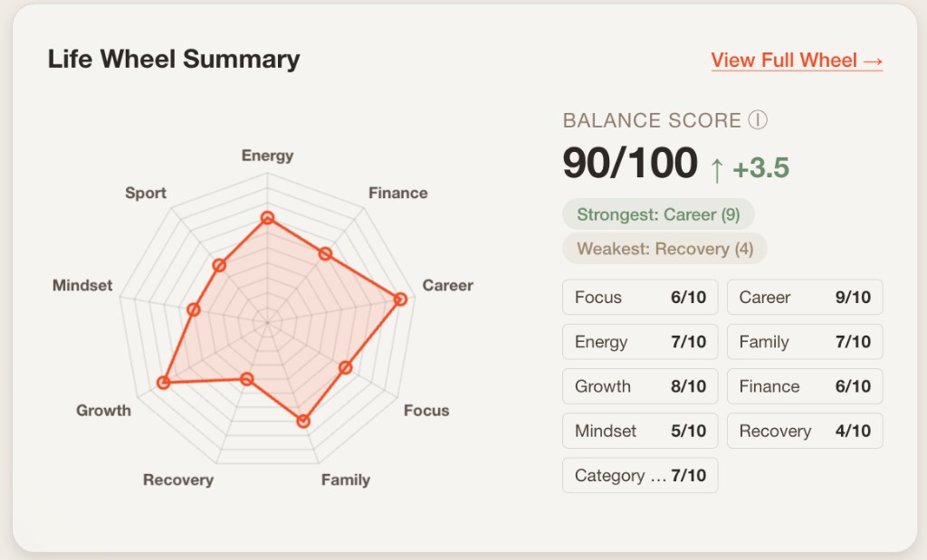Viewport: 927px width, 560px height.
Task: Click the Growth data point marker
Action: tap(164, 382)
